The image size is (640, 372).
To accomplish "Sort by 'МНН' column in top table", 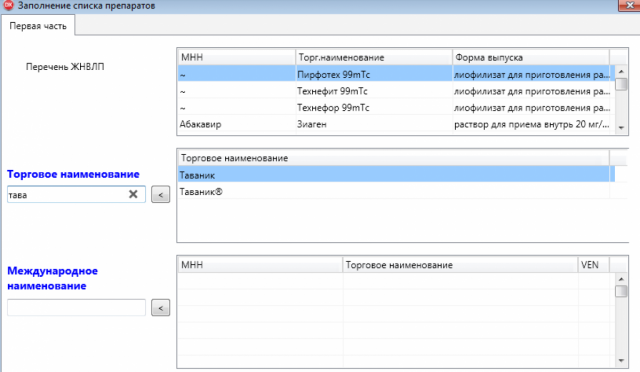I will pyautogui.click(x=236, y=57).
